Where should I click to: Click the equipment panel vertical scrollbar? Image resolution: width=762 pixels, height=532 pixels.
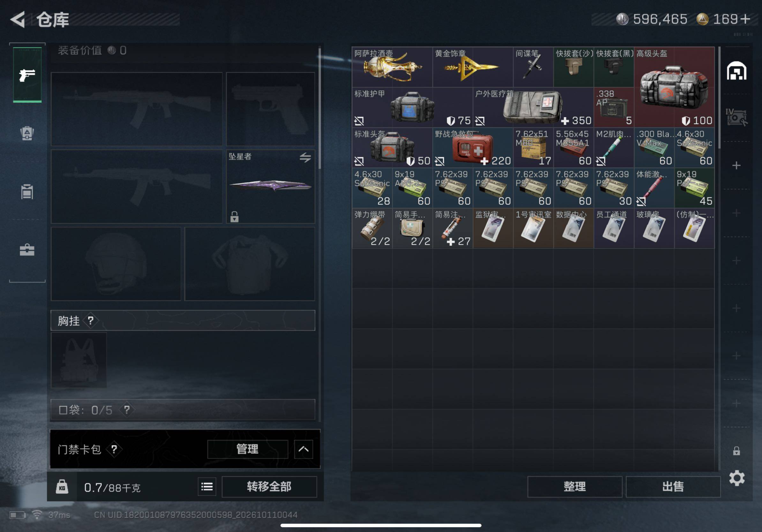tap(320, 109)
